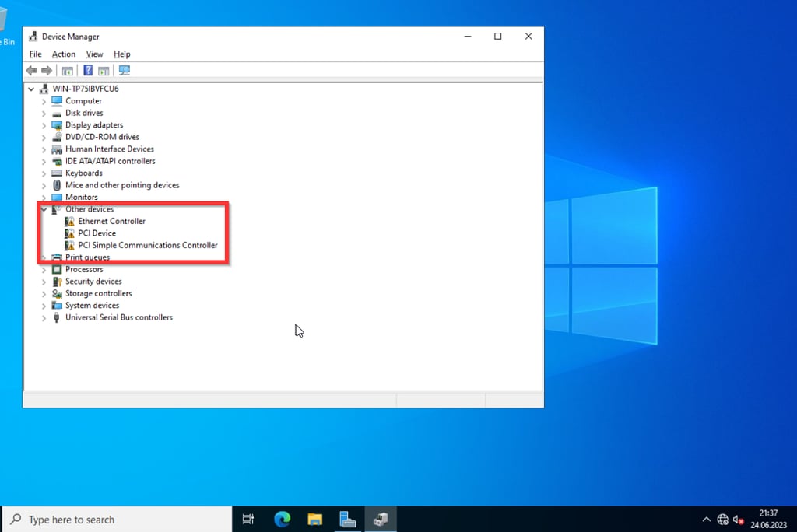The image size is (797, 532).
Task: Click the PCI Device warning icon
Action: click(x=69, y=233)
